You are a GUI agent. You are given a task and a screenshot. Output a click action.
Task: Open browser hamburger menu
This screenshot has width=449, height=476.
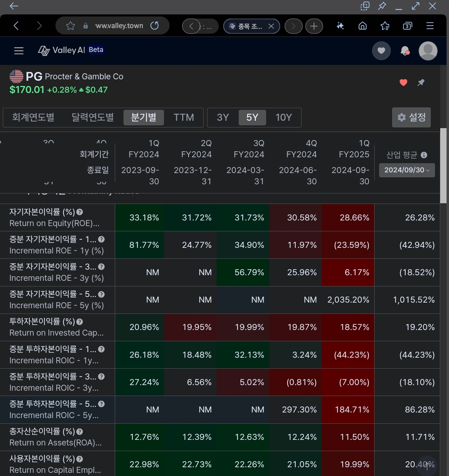point(430,26)
